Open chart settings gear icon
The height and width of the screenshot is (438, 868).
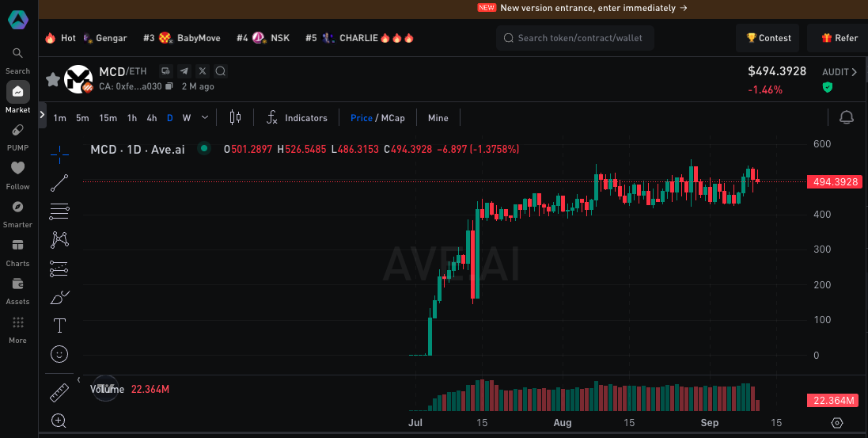pyautogui.click(x=837, y=423)
